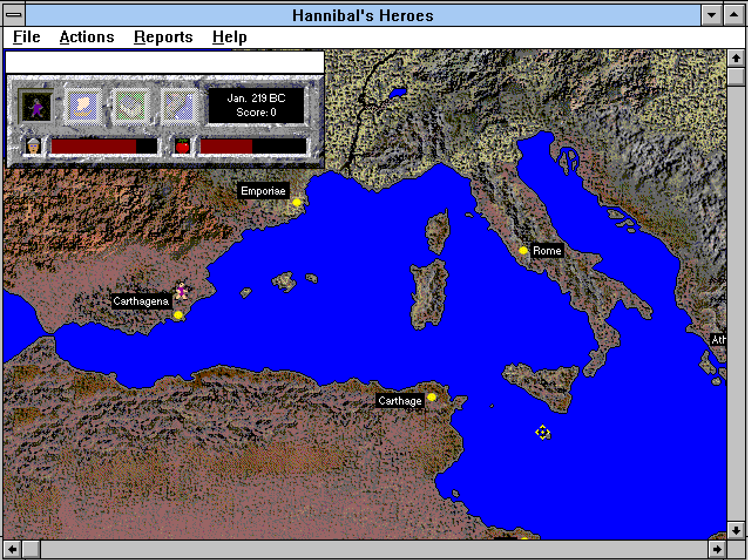
Task: Click the yellow city dot of Carthagena
Action: [178, 315]
